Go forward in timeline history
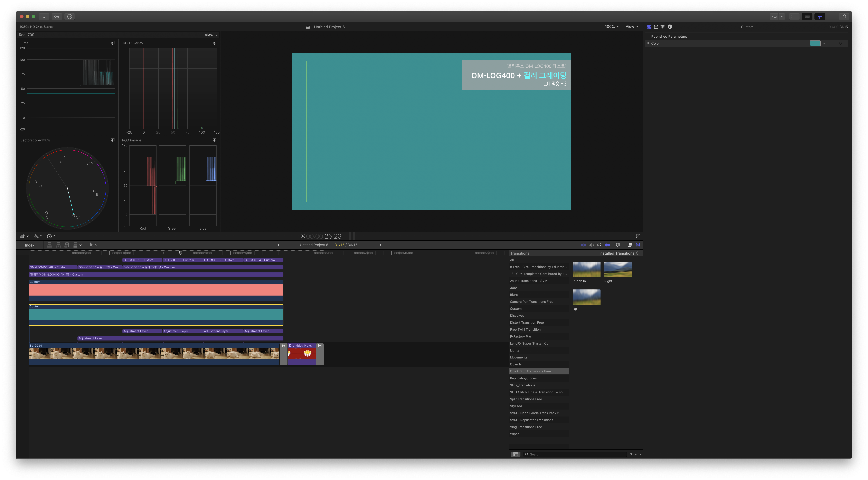The image size is (868, 480). 380,245
